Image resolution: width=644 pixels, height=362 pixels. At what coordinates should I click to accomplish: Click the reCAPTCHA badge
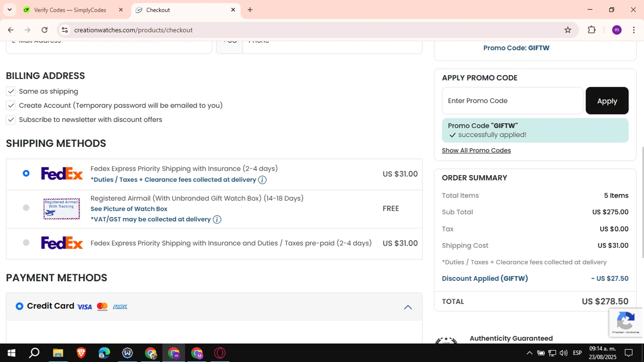tap(626, 322)
